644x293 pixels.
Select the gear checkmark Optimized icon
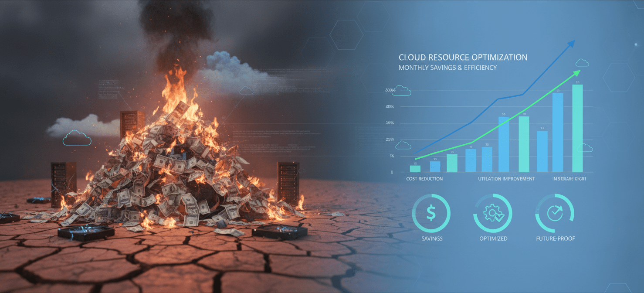493,213
